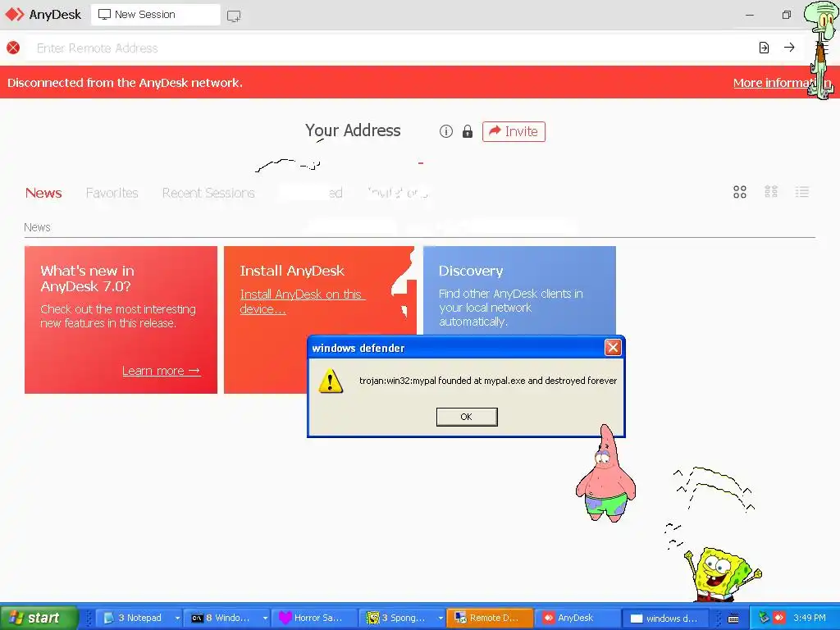Switch to small tiles view icon

771,192
